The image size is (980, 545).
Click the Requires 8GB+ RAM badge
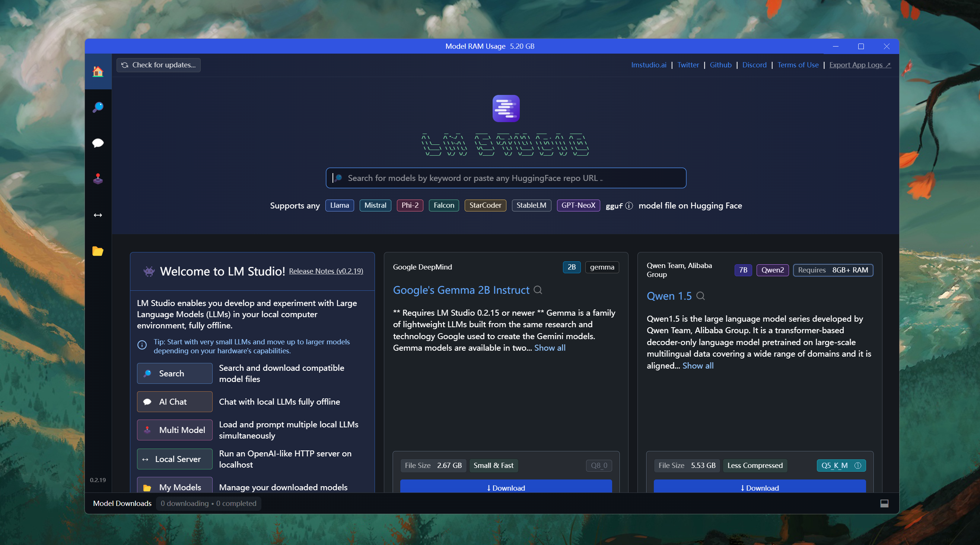(x=833, y=270)
